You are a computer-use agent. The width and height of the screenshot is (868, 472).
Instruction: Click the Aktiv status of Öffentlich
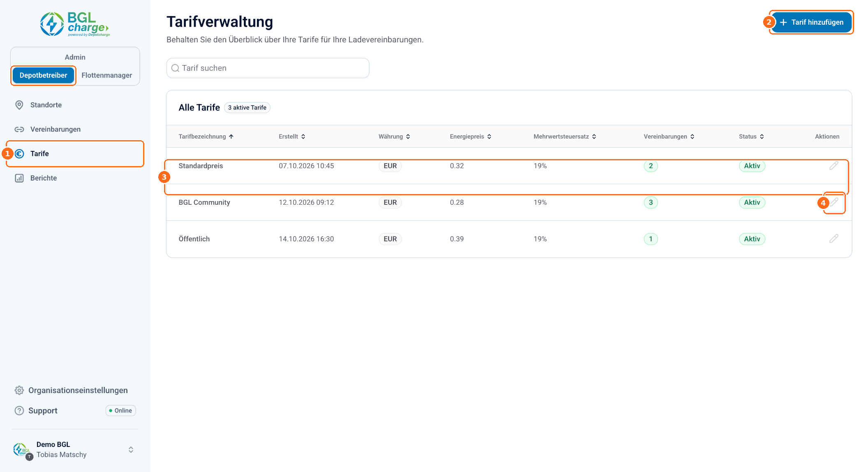[x=752, y=239]
